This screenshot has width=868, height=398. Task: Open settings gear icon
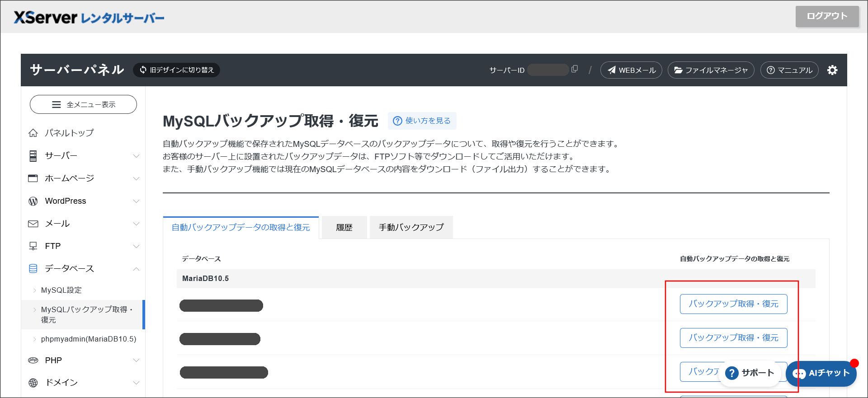[x=832, y=70]
